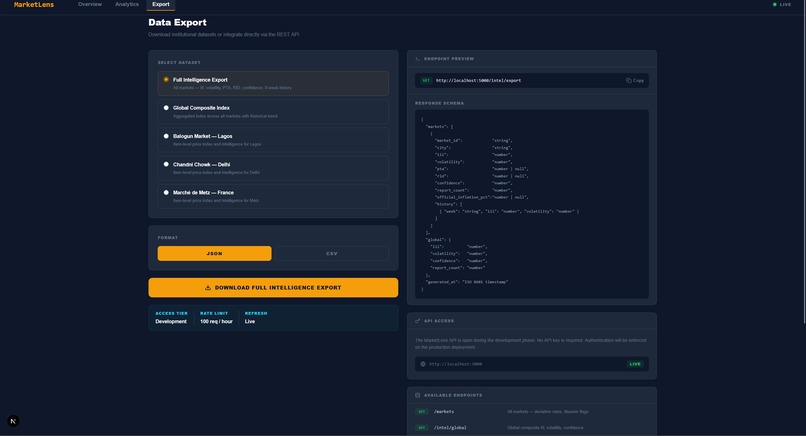Click the All markets deviation rates description
This screenshot has width=806, height=436.
click(548, 412)
